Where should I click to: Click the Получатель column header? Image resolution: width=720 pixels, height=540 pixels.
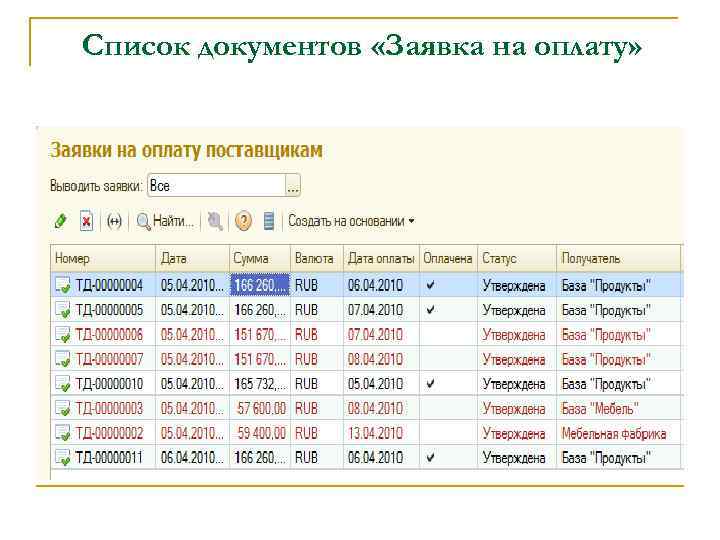click(618, 259)
